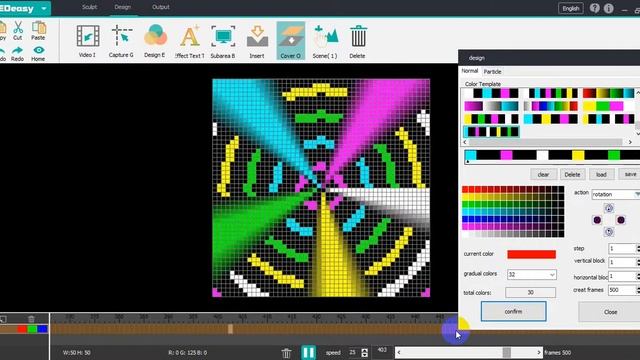
Task: Click the frame scrollbar thumb
Action: point(506,352)
